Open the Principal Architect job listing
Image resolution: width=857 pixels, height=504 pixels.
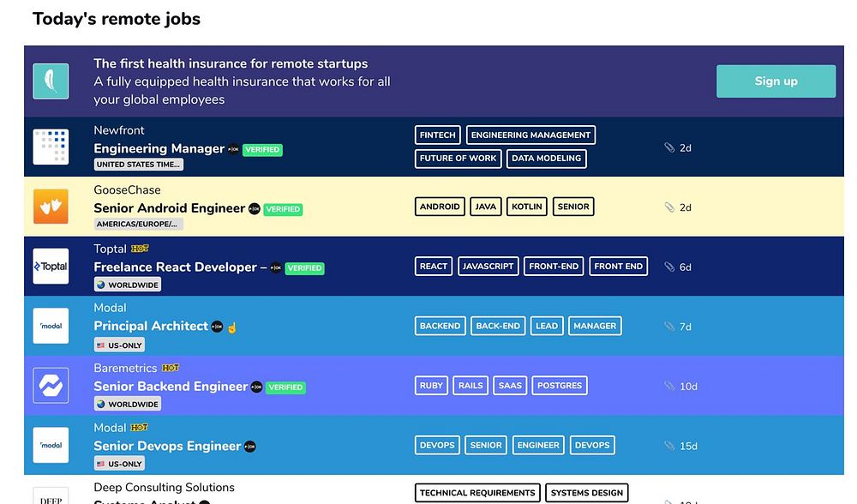[151, 327]
